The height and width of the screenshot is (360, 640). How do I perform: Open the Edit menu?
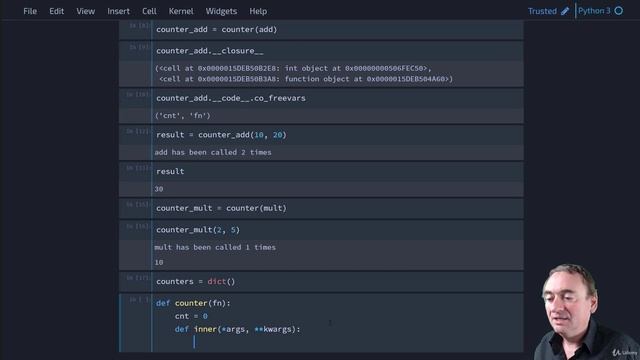[56, 11]
